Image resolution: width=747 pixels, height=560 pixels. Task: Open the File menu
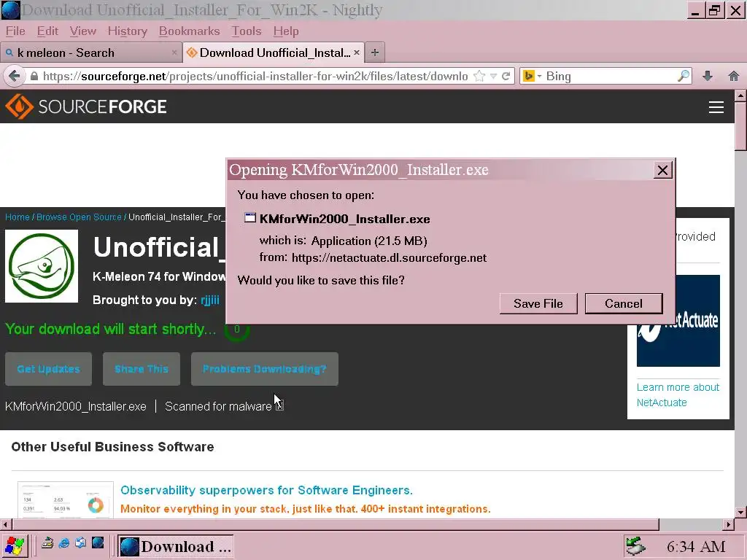pyautogui.click(x=15, y=31)
